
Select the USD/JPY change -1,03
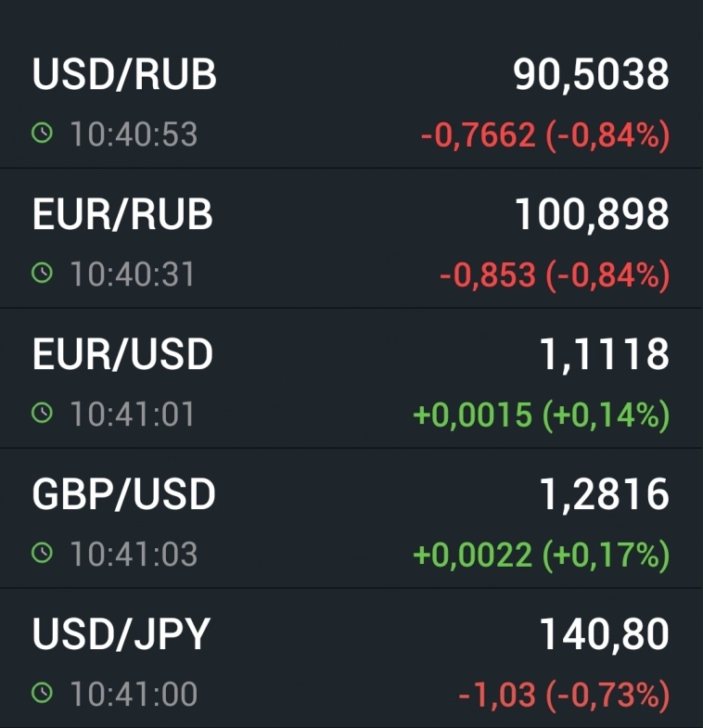pos(496,695)
